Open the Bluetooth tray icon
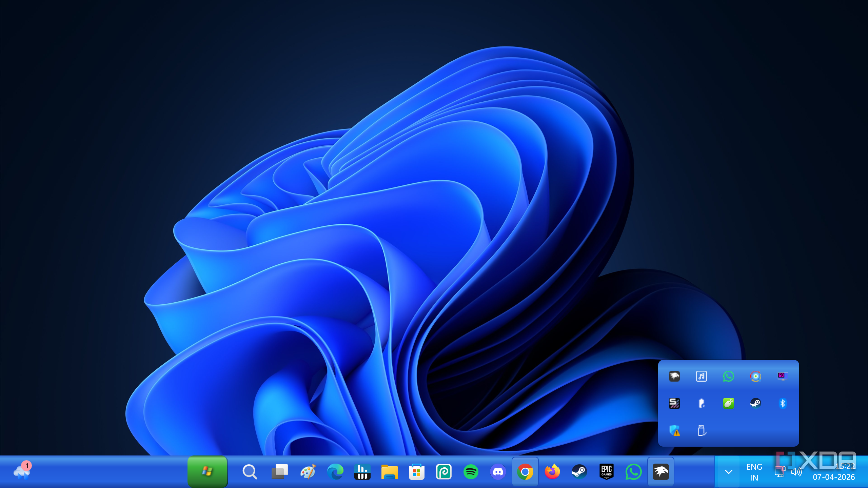Viewport: 868px width, 488px height. pos(783,403)
